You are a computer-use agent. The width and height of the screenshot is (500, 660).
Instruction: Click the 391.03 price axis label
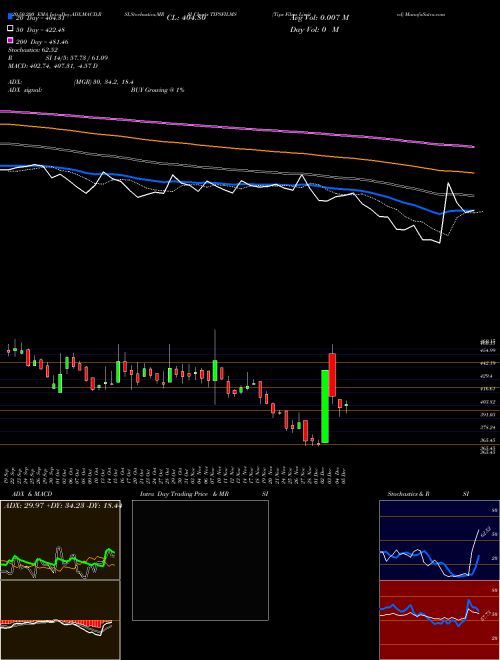[489, 415]
